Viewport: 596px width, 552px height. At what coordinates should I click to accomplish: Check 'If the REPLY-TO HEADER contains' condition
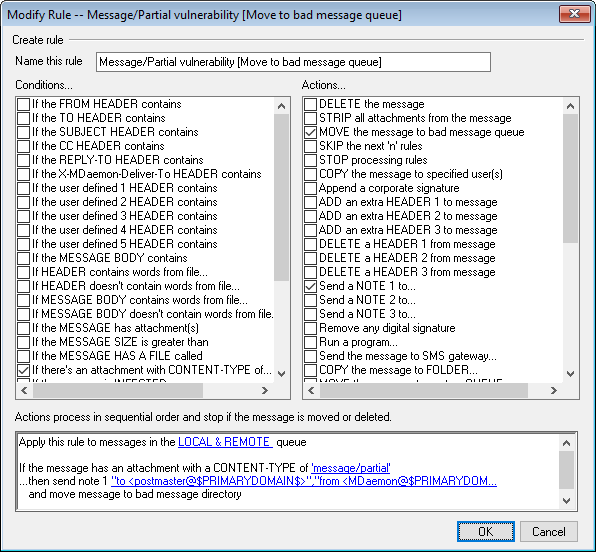tap(24, 160)
